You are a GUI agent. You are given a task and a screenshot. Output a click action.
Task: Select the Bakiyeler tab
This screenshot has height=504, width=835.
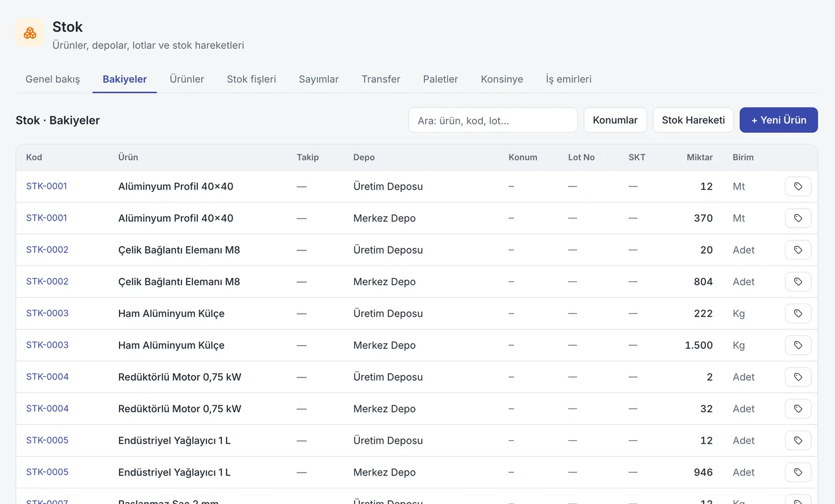(125, 79)
